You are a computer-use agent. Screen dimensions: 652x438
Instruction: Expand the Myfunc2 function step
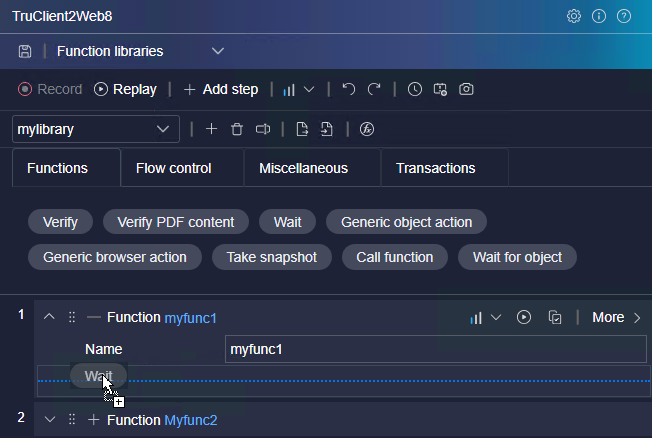(49, 420)
